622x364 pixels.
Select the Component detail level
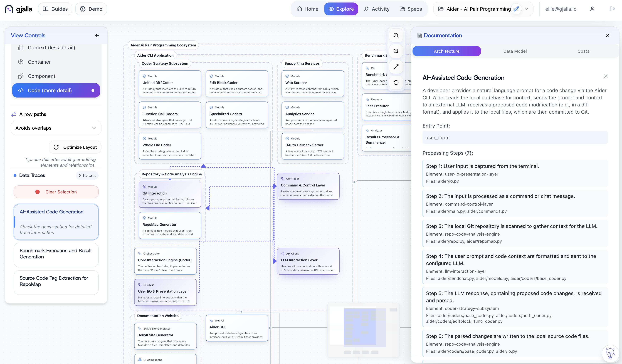coord(41,76)
